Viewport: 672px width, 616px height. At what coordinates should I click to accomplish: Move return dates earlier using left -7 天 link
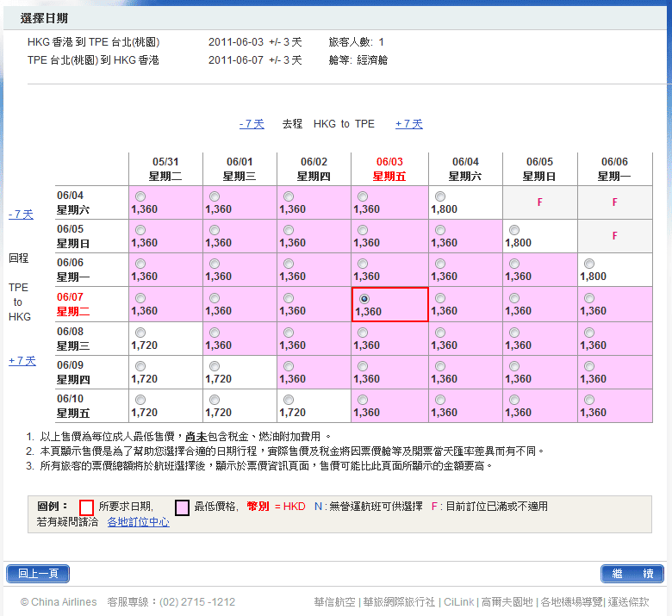point(22,215)
